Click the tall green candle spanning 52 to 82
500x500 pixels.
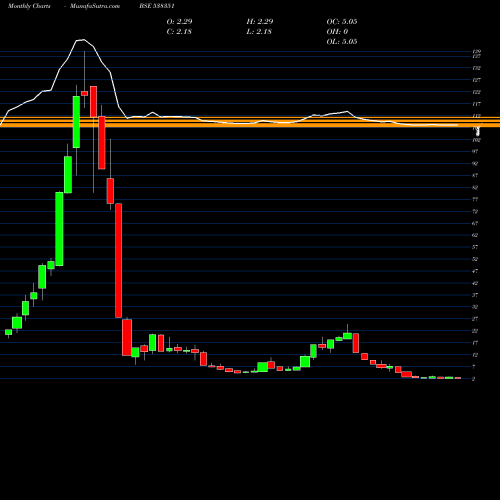click(x=59, y=229)
